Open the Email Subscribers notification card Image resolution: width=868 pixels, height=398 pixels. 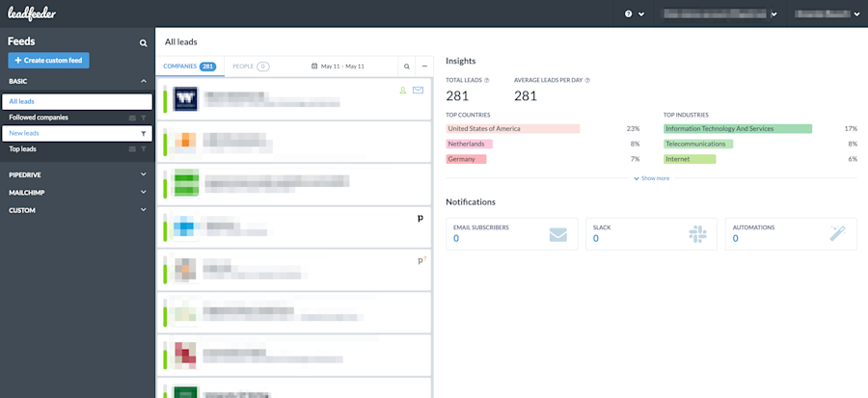(x=512, y=234)
